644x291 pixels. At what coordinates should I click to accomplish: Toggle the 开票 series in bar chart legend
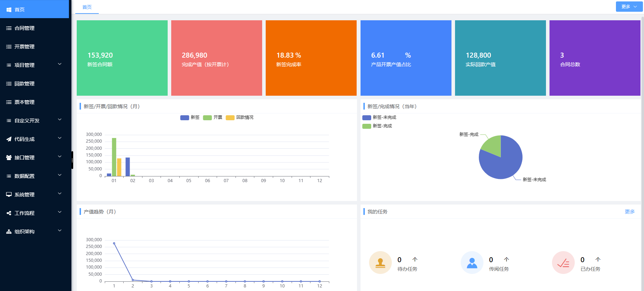coord(212,117)
